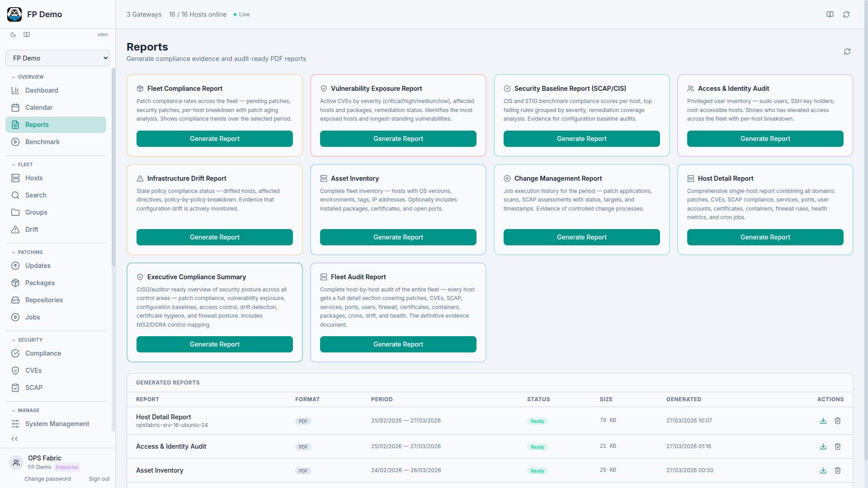This screenshot has height=488, width=868.
Task: Open System Management under Manage
Action: tap(57, 424)
